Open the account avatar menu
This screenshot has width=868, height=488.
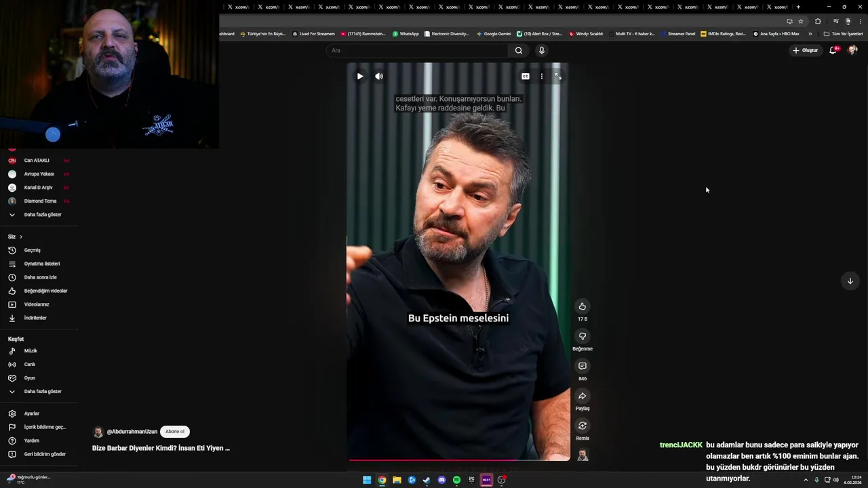[x=853, y=50]
